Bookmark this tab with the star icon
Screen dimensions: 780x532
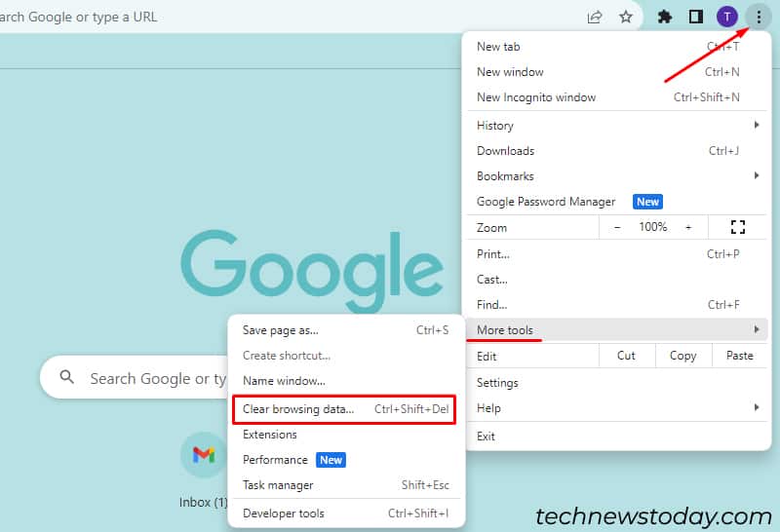(x=625, y=18)
